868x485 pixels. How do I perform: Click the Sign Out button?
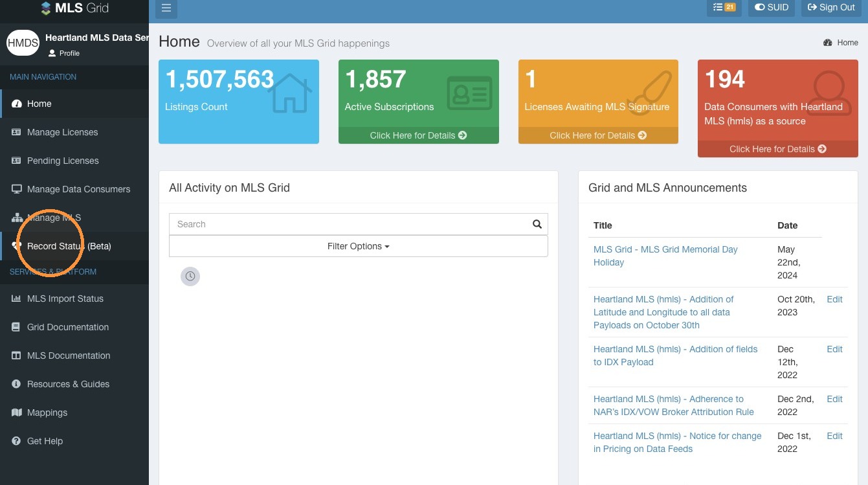(831, 8)
